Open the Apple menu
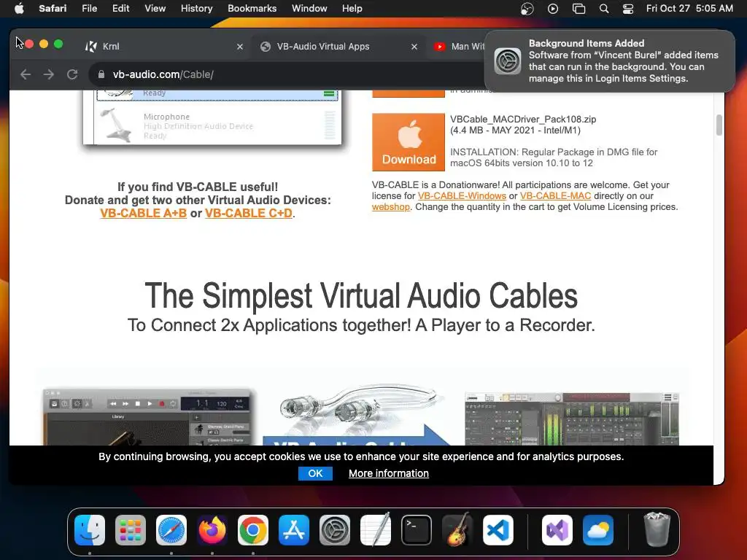The width and height of the screenshot is (747, 560). pyautogui.click(x=19, y=8)
